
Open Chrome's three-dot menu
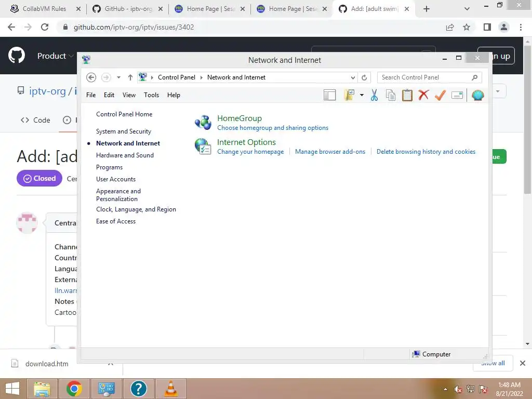click(521, 27)
